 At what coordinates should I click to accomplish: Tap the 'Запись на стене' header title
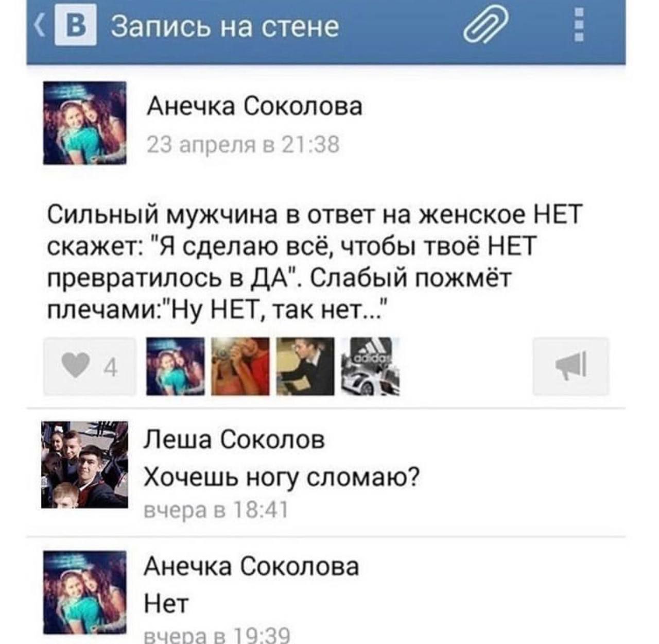pos(226,26)
